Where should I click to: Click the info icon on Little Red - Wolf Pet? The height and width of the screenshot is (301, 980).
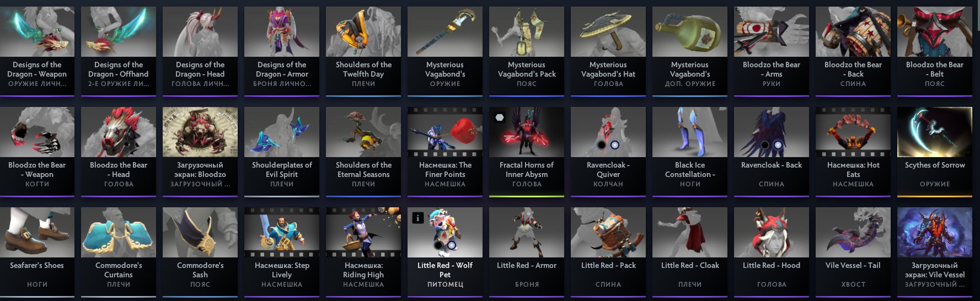tap(418, 218)
